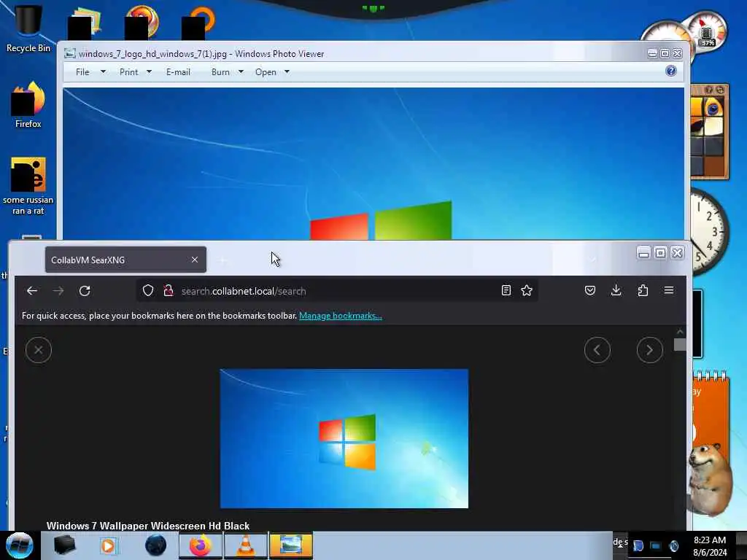Image resolution: width=747 pixels, height=560 pixels.
Task: Click the Firefox page scrollbar thumb
Action: 680,344
